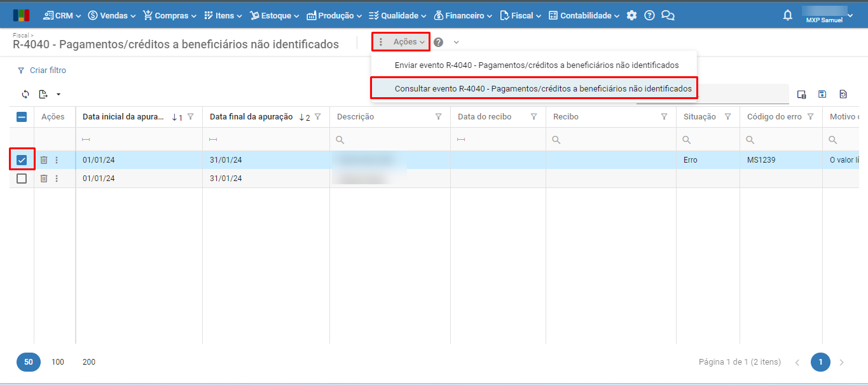
Task: Filter the Recibo column
Action: (x=664, y=117)
